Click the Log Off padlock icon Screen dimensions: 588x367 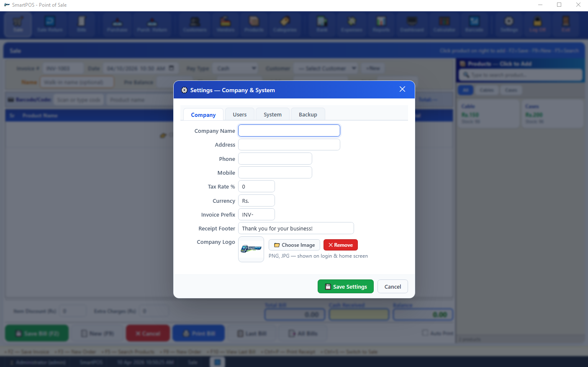point(537,24)
